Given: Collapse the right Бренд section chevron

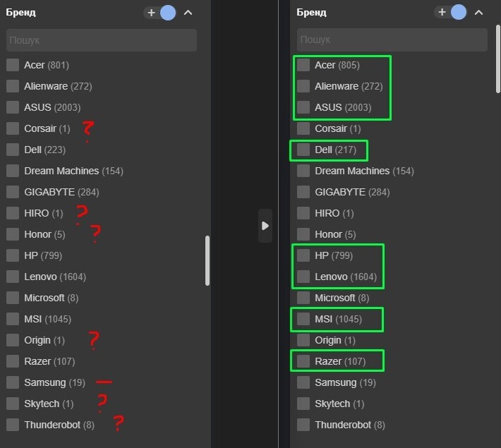Looking at the screenshot, I should pyautogui.click(x=478, y=13).
